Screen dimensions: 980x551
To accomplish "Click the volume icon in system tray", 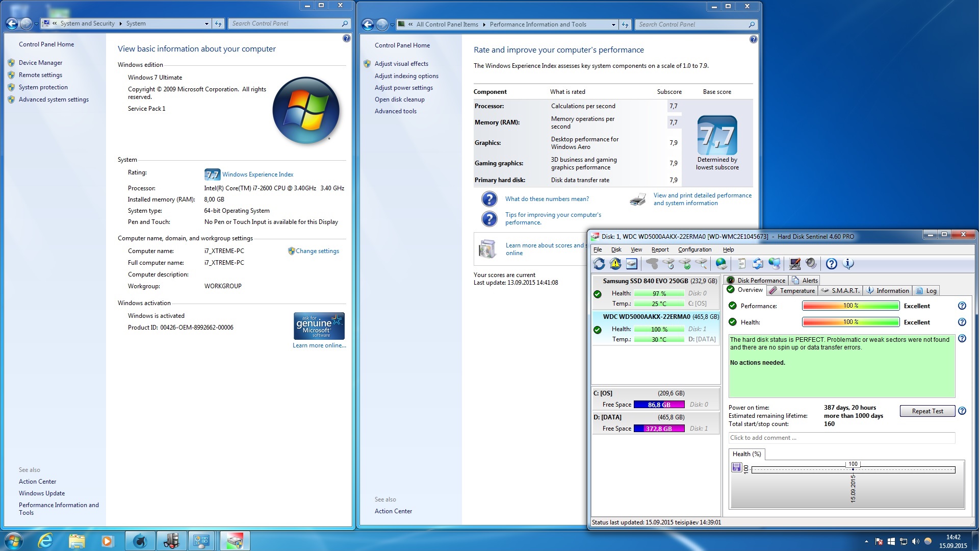I will click(916, 541).
